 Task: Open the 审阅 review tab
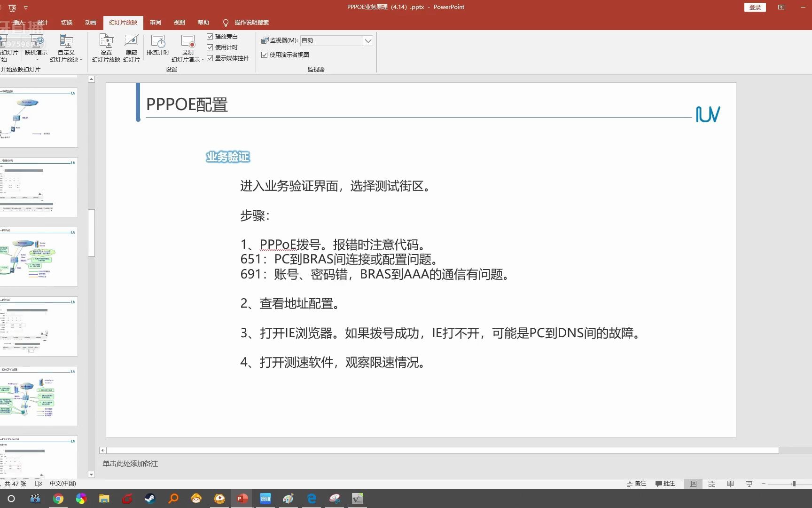156,23
